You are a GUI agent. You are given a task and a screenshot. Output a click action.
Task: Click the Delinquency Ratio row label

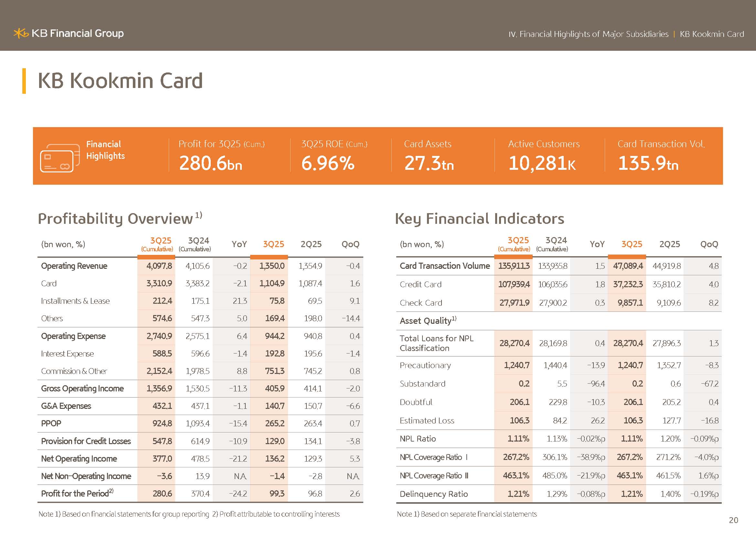433,494
